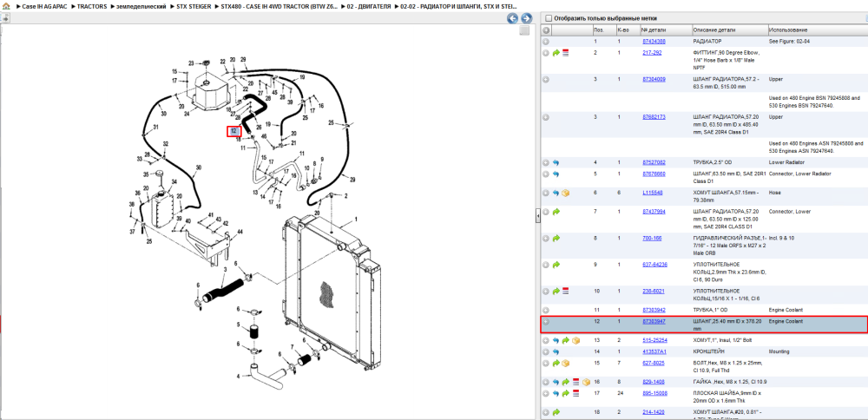This screenshot has width=868, height=420.
Task: Open the TRACTORS breadcrumb
Action: [x=92, y=5]
